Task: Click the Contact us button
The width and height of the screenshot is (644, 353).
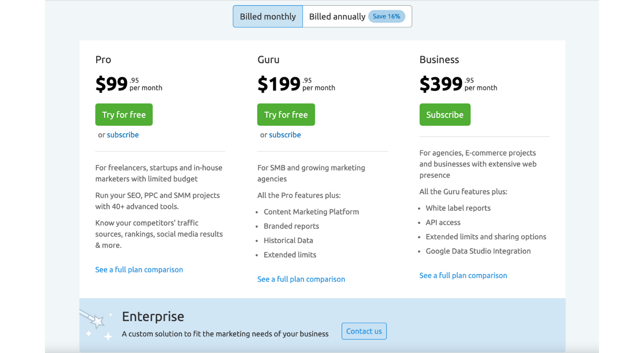Action: click(x=364, y=331)
